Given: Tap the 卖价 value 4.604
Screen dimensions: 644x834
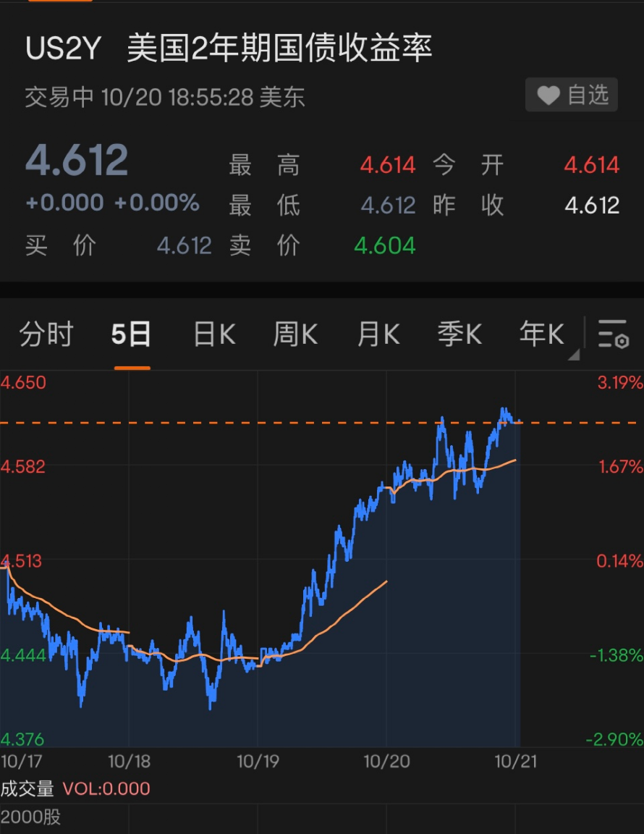Looking at the screenshot, I should tap(385, 245).
